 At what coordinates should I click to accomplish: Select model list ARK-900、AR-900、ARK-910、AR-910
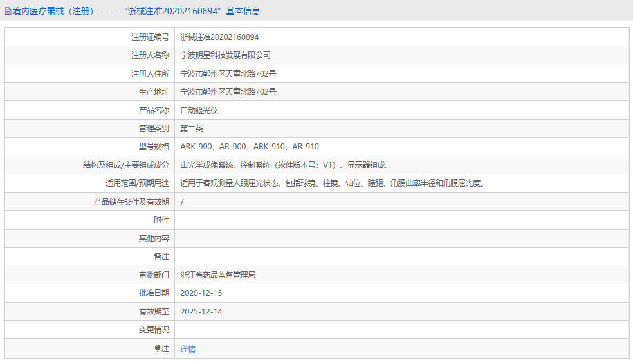tap(250, 147)
